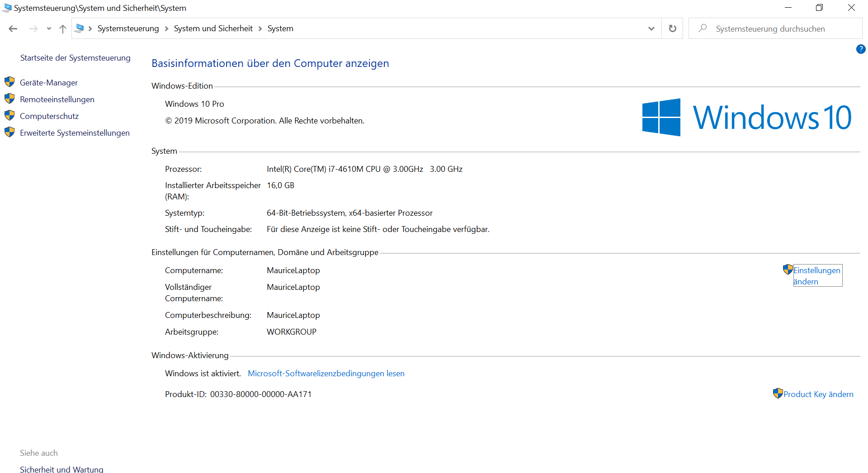
Task: Click Product Key ändern
Action: 818,394
